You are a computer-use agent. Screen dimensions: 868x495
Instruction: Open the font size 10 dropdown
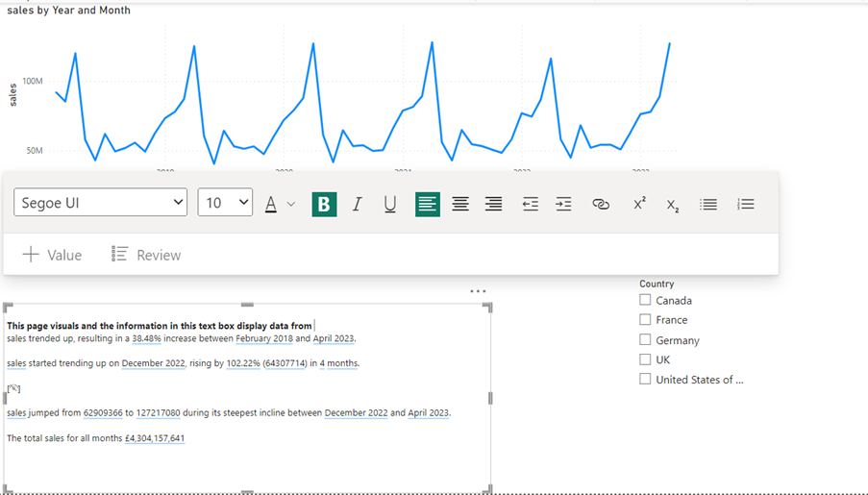click(225, 202)
